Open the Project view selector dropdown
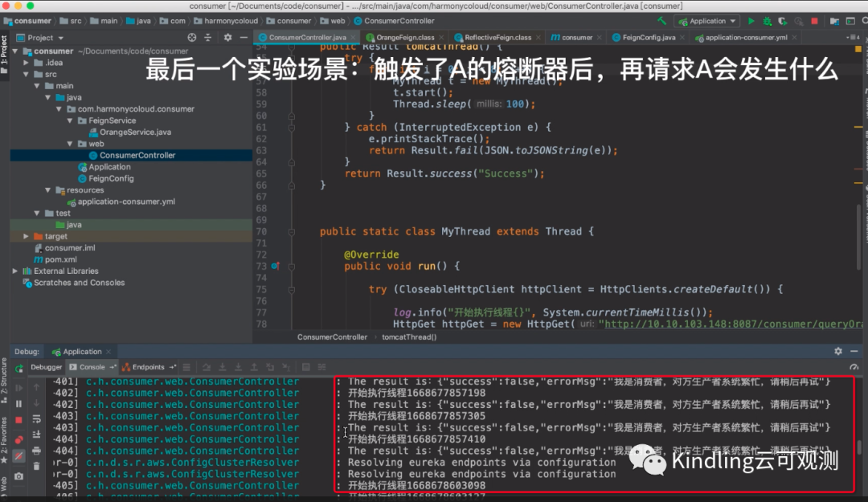This screenshot has height=502, width=868. (40, 38)
